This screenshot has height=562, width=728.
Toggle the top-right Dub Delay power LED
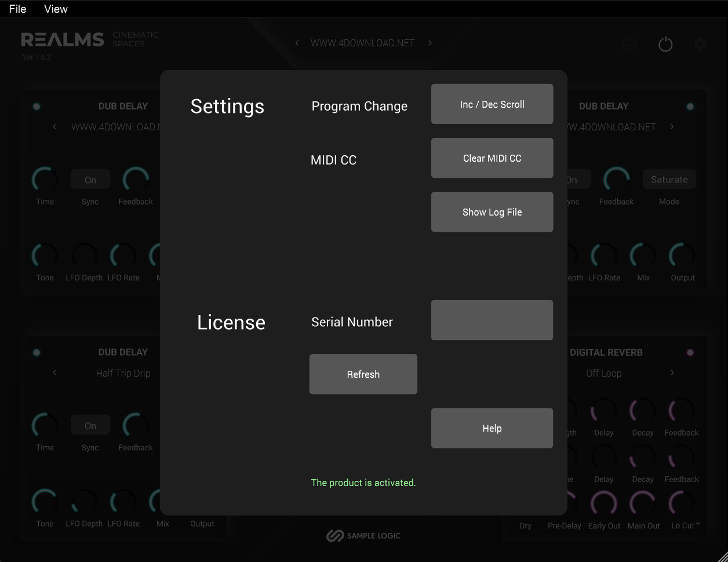(x=690, y=107)
